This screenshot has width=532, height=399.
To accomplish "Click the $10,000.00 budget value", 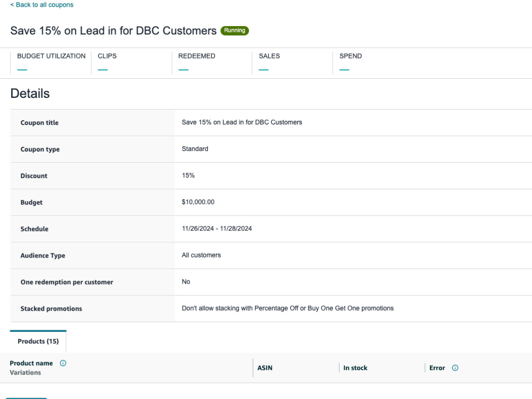I will point(198,202).
